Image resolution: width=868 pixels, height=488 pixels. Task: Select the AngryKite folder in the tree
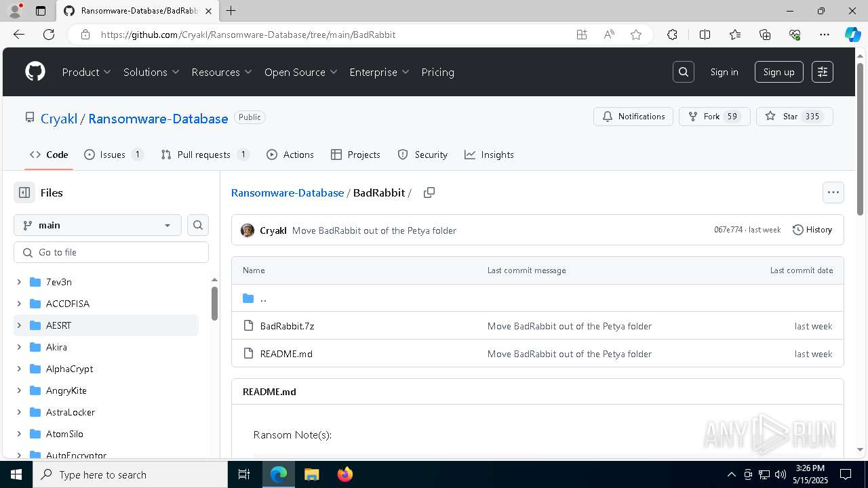tap(106, 390)
